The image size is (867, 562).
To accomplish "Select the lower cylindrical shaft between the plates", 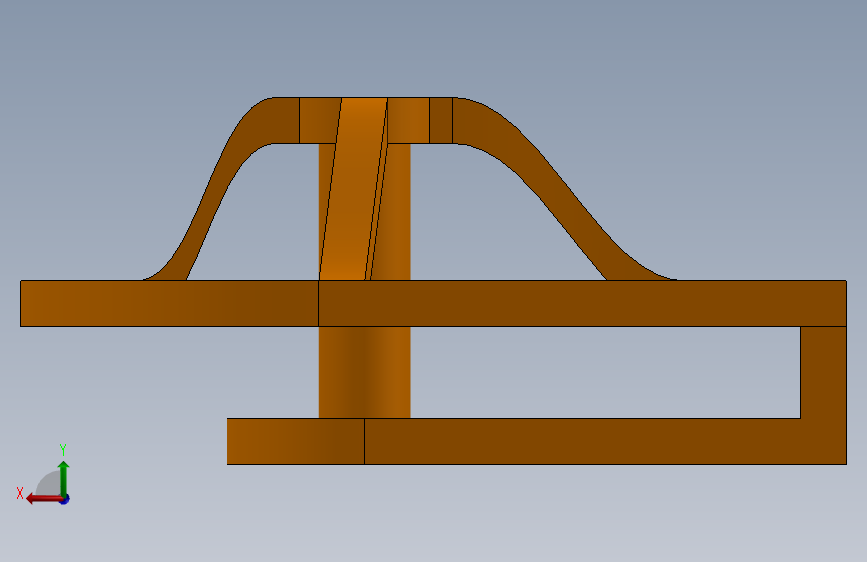I will [x=364, y=372].
